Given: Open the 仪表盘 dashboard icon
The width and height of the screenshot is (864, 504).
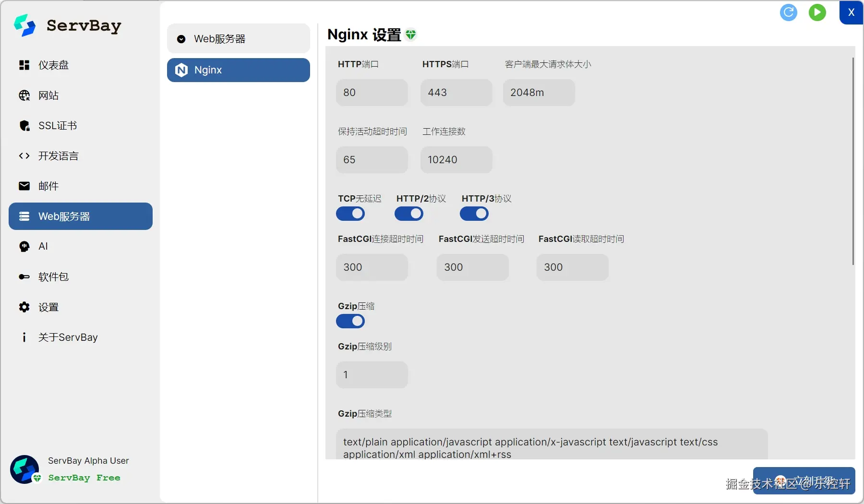Looking at the screenshot, I should pos(24,65).
